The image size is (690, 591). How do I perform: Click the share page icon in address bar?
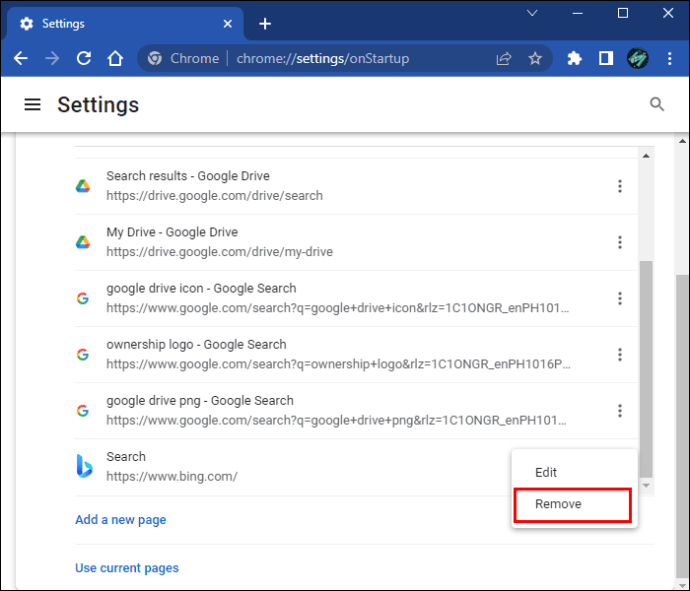point(504,59)
